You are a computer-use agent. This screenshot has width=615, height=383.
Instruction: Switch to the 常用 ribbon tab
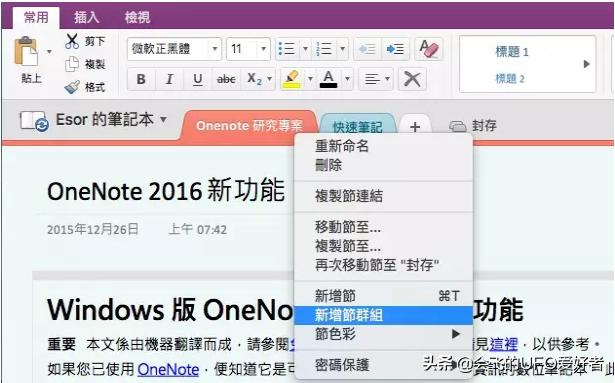tap(36, 17)
